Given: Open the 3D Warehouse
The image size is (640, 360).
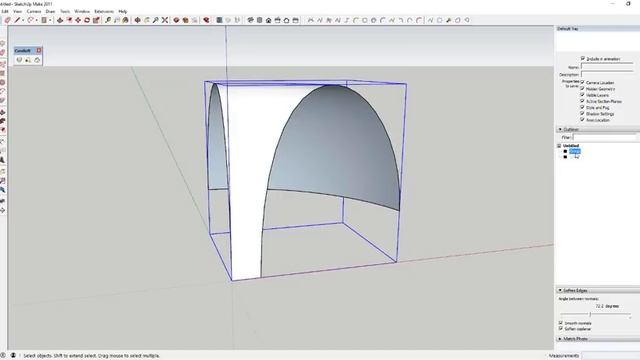Looking at the screenshot, I should coord(176,20).
